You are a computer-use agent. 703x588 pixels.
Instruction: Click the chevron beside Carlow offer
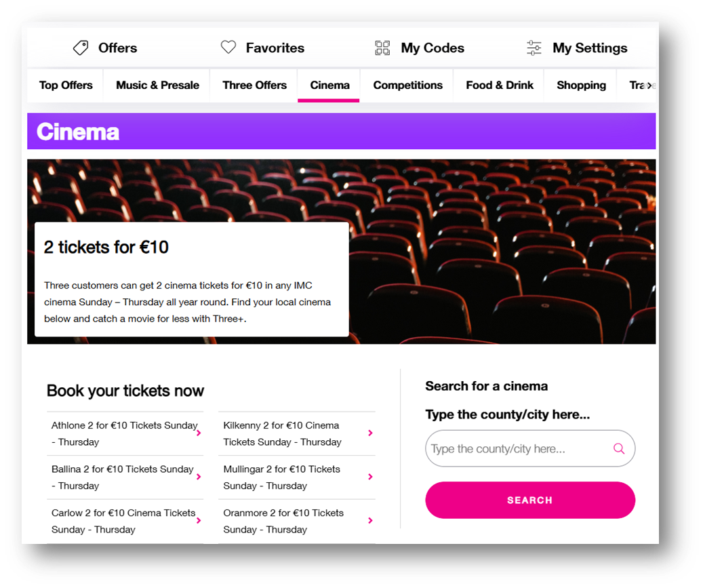click(x=199, y=520)
